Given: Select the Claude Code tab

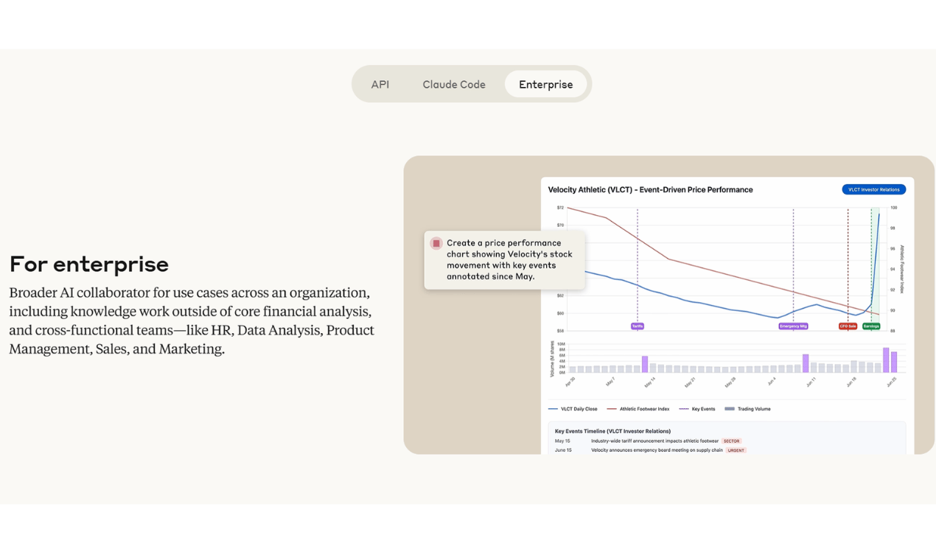Looking at the screenshot, I should 454,84.
